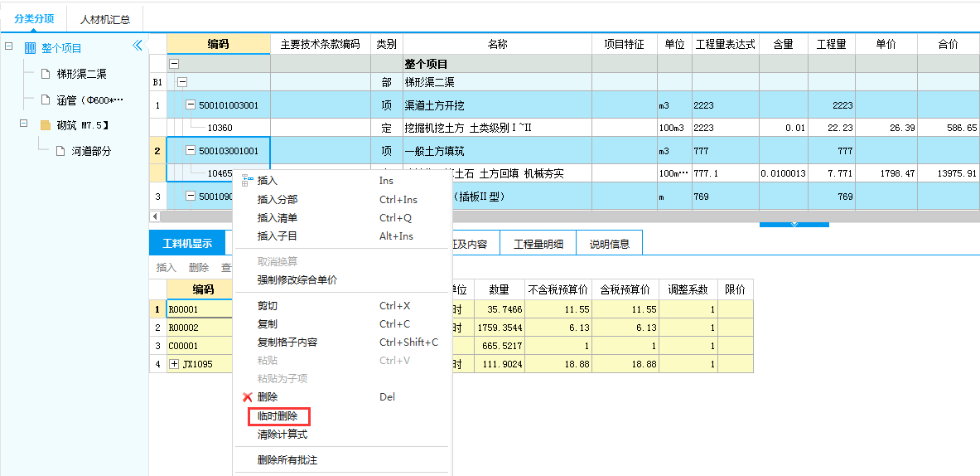
Task: Collapse the left tree panel with the double-chevron
Action: tap(138, 46)
